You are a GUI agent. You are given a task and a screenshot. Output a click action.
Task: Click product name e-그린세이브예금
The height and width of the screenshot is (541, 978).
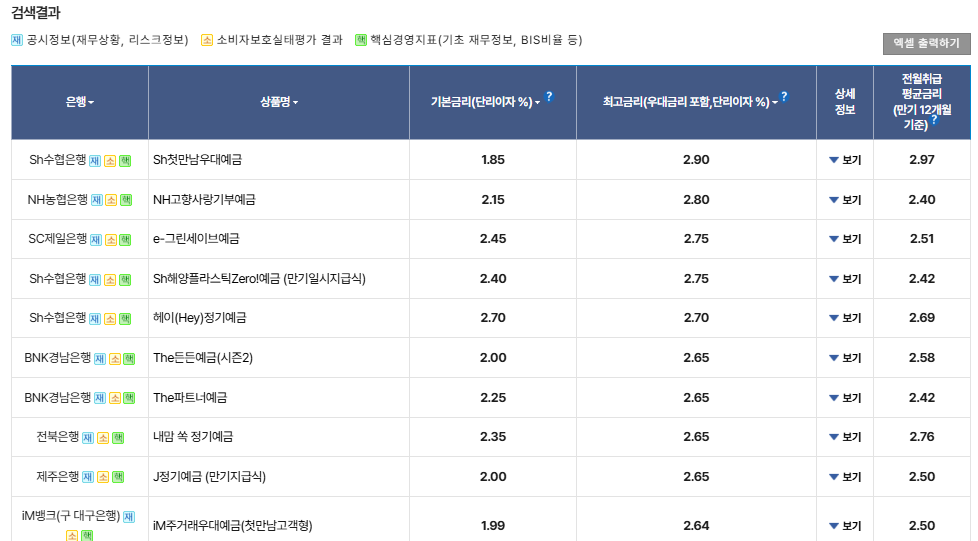coord(196,239)
